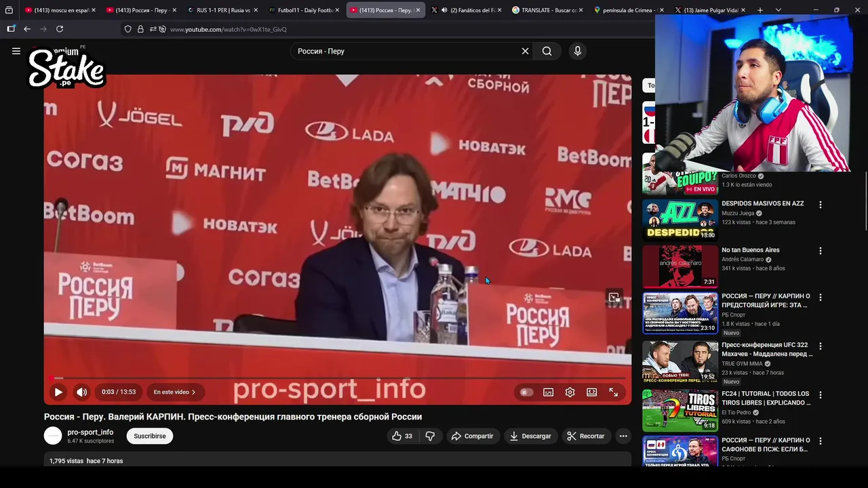Switch player to theater mode
Image resolution: width=868 pixels, height=488 pixels.
tap(591, 392)
